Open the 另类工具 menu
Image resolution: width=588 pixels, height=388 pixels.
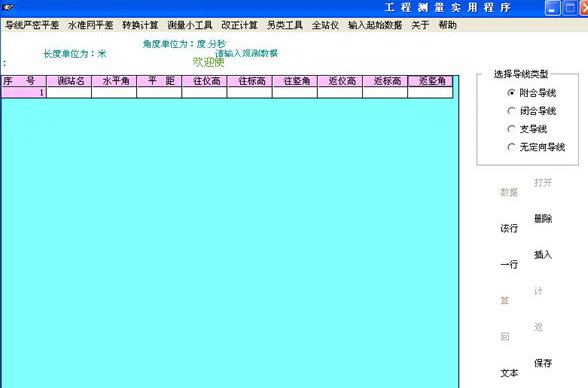pyautogui.click(x=285, y=25)
